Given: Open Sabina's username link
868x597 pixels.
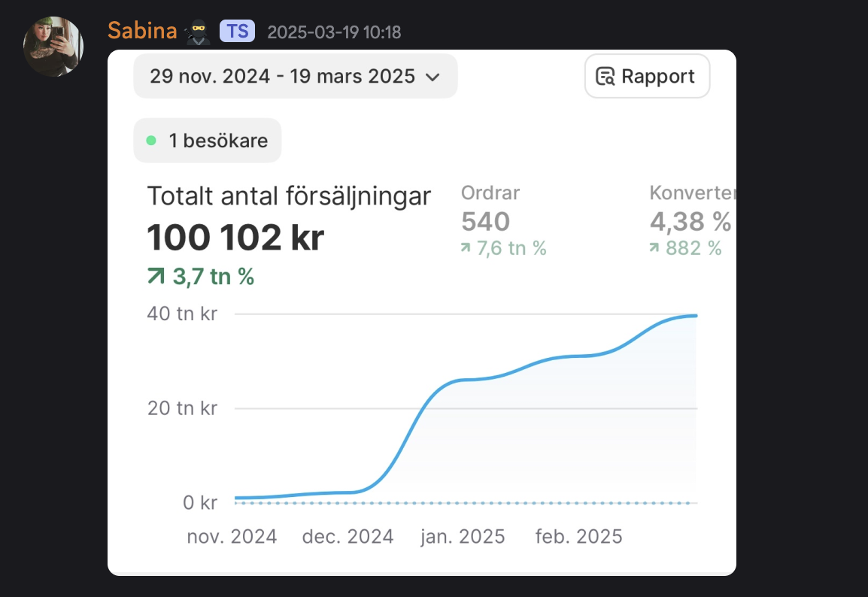Looking at the screenshot, I should [142, 32].
